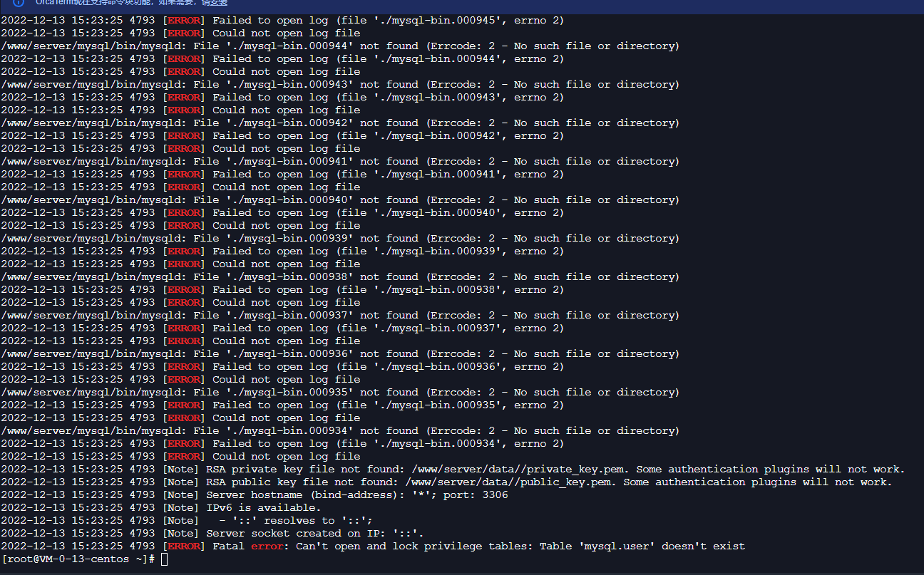Screen dimensions: 924x575
Task: Click the last 'Could not open log file' line
Action: (x=180, y=457)
